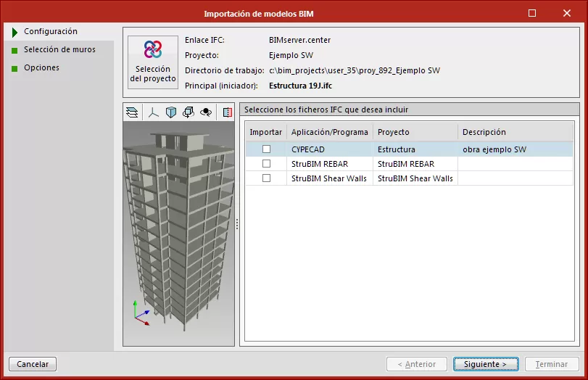Click the orbit sphere icon
The image size is (588, 380).
(x=206, y=112)
